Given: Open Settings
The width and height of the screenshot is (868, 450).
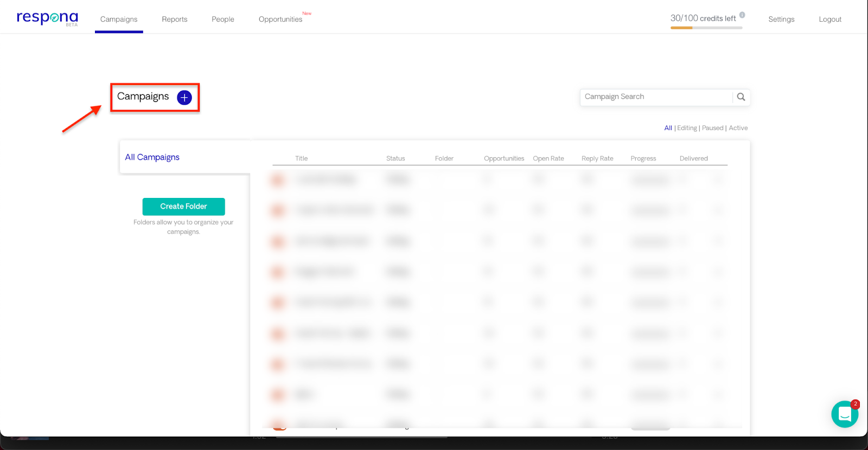Looking at the screenshot, I should [x=781, y=19].
